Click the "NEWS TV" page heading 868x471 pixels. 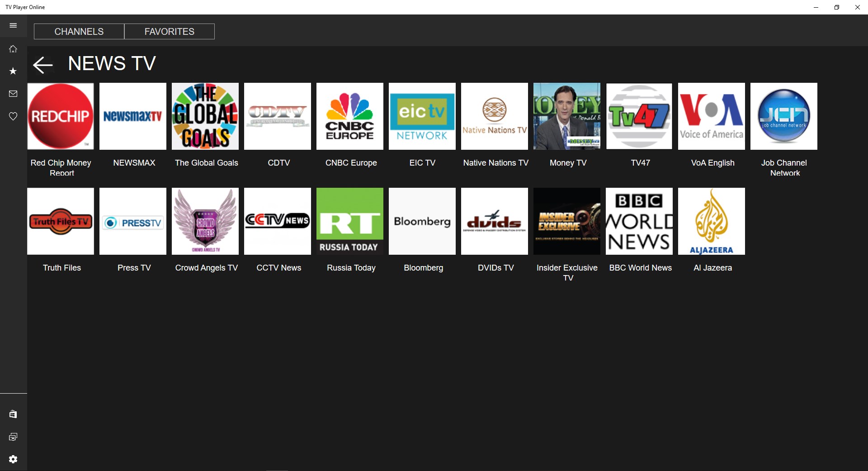point(112,63)
